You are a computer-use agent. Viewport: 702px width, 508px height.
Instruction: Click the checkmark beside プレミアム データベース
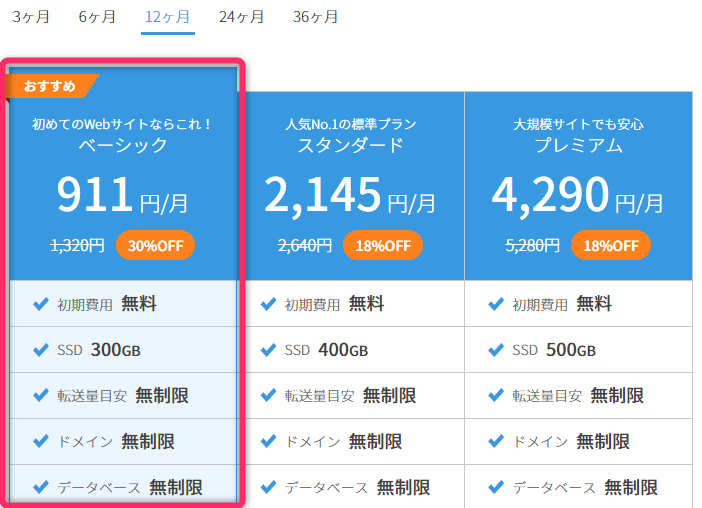(496, 487)
